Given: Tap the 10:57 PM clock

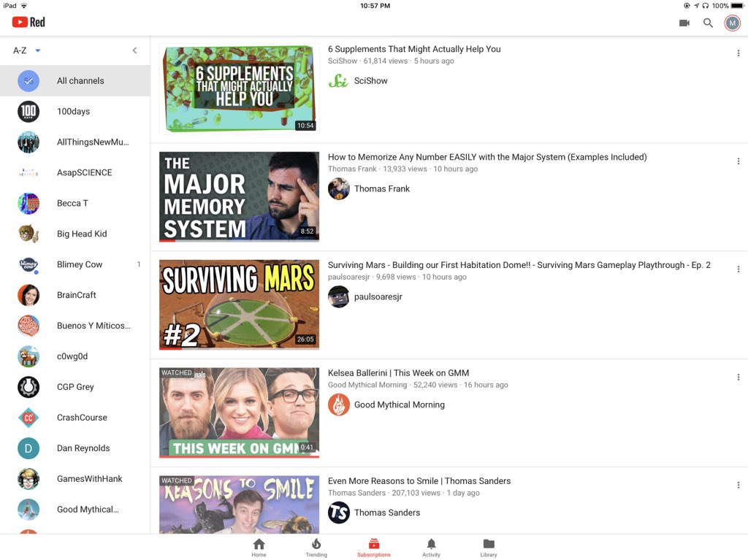Looking at the screenshot, I should pyautogui.click(x=375, y=6).
